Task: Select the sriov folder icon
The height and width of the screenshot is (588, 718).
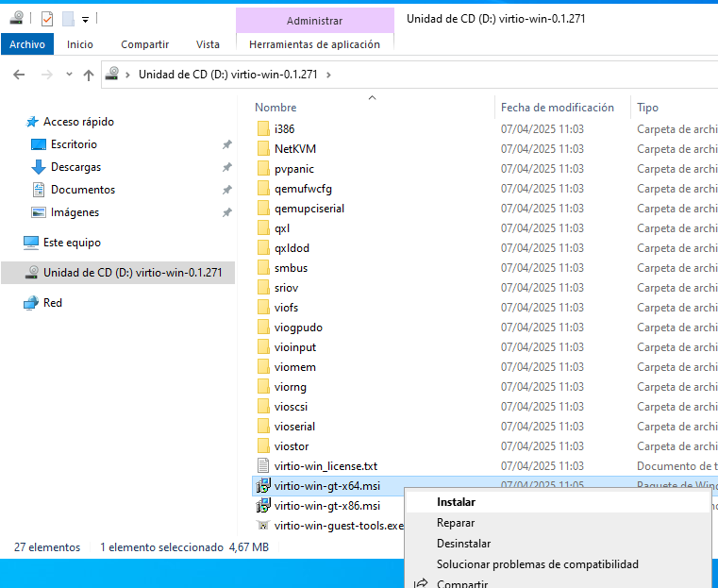Action: pyautogui.click(x=263, y=288)
